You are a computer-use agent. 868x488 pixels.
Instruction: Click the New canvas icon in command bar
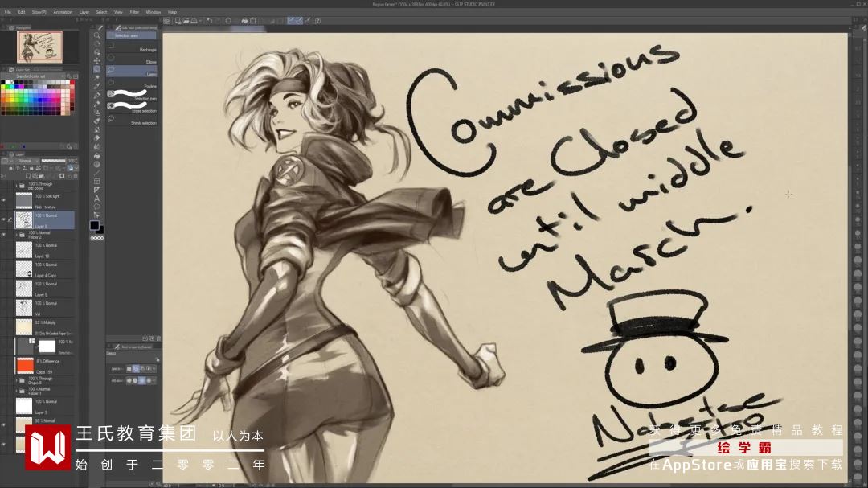point(178,20)
